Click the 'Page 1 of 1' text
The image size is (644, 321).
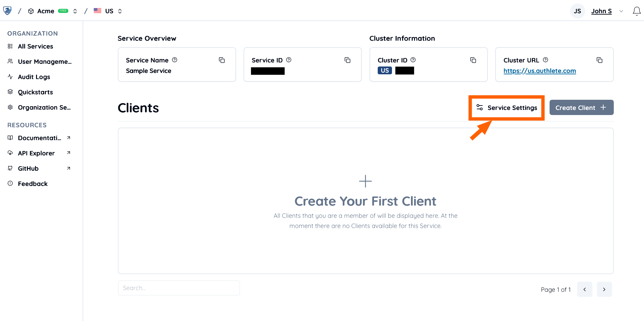click(556, 289)
